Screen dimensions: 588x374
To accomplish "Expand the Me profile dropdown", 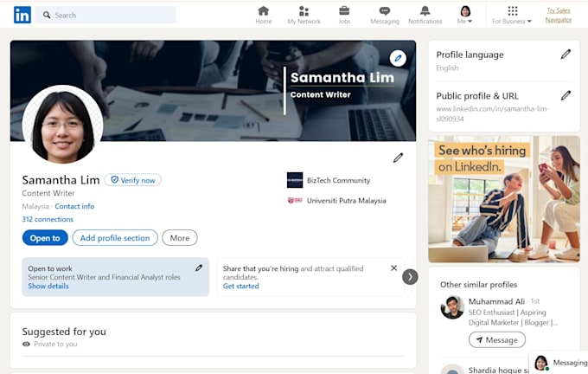I will click(x=465, y=15).
